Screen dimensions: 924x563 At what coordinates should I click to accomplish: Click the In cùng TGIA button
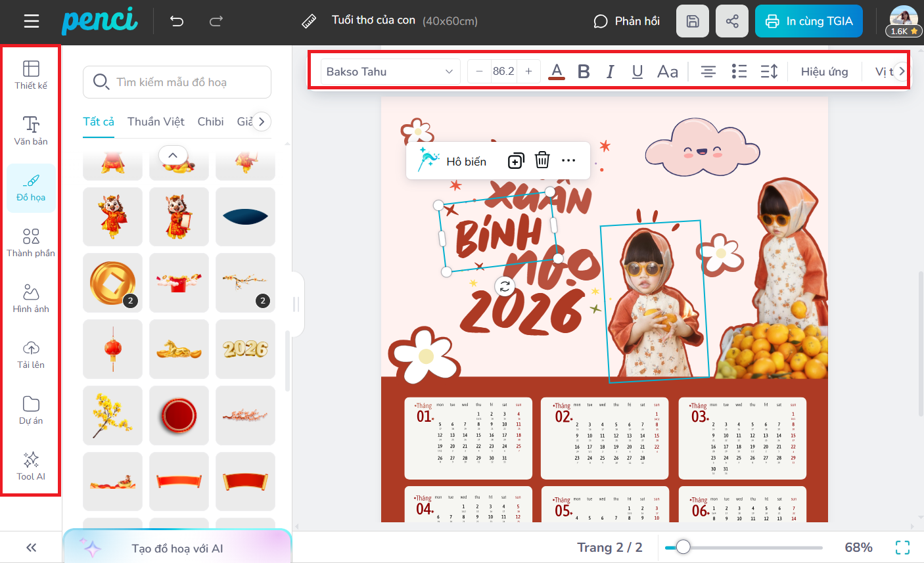[808, 21]
